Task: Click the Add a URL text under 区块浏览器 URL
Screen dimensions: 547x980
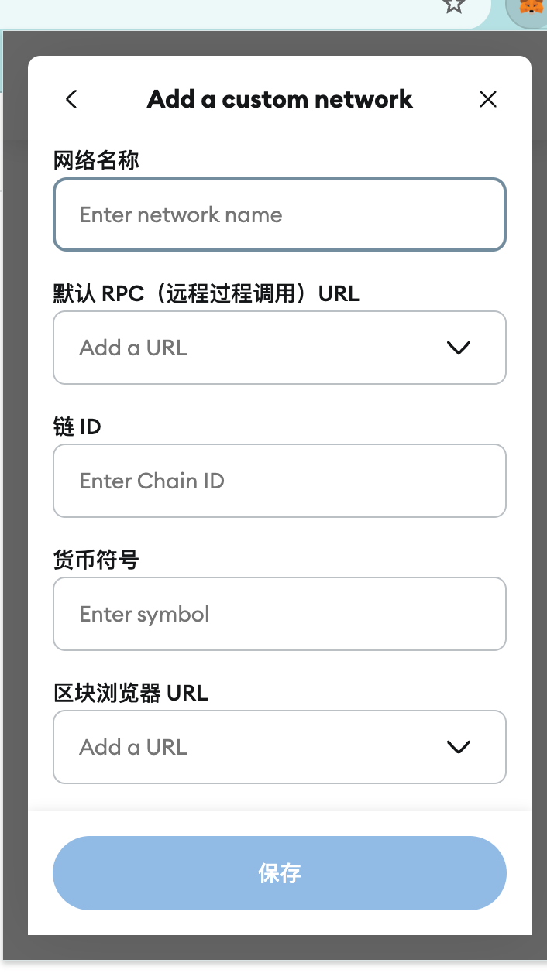Action: tap(133, 747)
